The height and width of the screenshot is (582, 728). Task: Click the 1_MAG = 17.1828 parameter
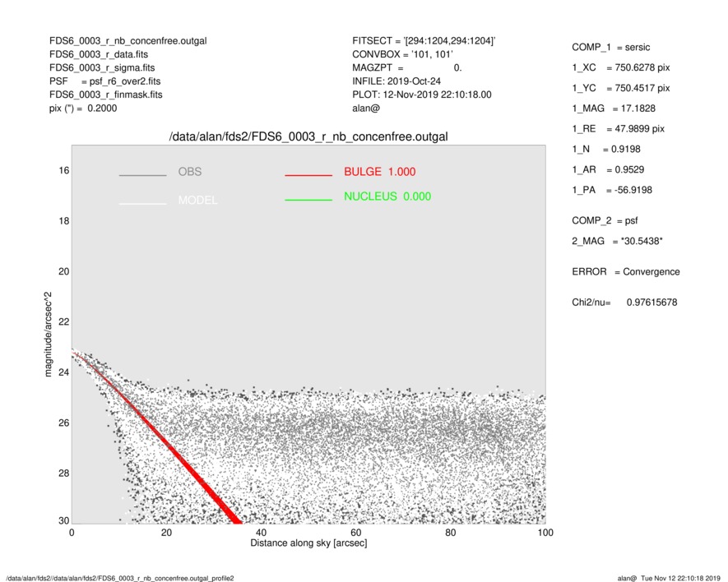[614, 109]
